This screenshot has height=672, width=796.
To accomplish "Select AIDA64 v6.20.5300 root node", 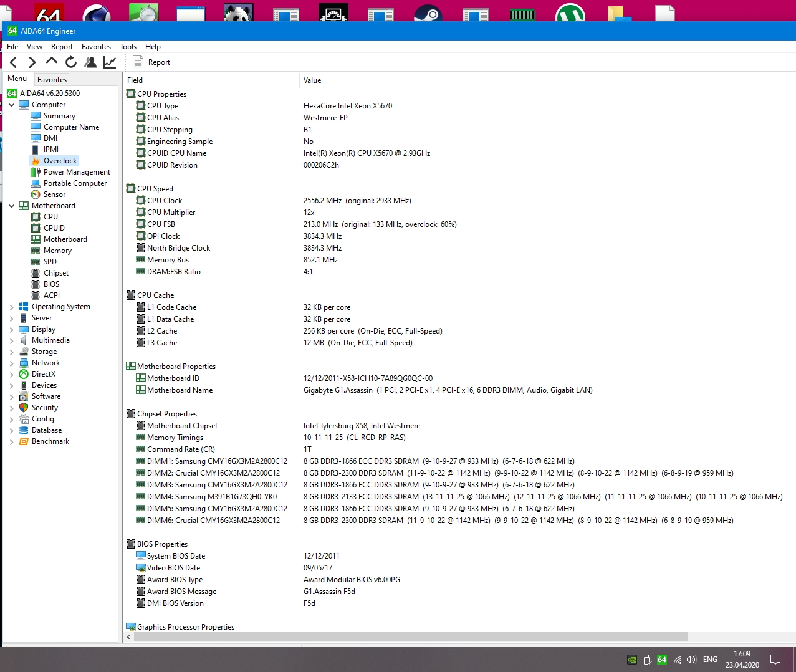I will coord(50,94).
